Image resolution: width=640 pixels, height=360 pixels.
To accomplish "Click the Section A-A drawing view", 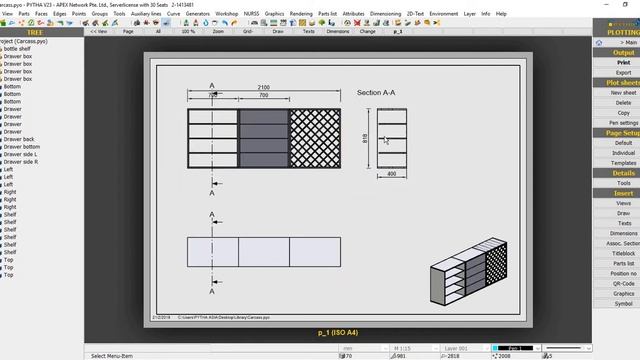I will point(392,138).
